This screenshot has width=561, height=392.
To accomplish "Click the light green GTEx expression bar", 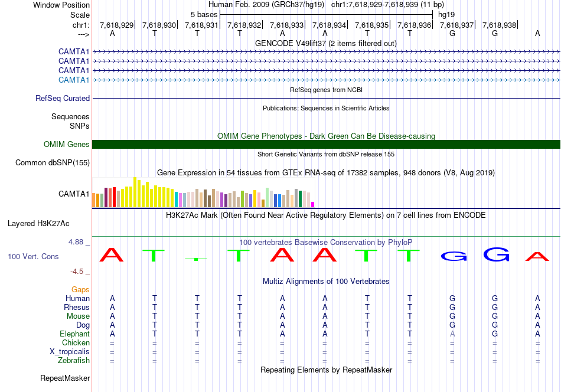I will [267, 198].
